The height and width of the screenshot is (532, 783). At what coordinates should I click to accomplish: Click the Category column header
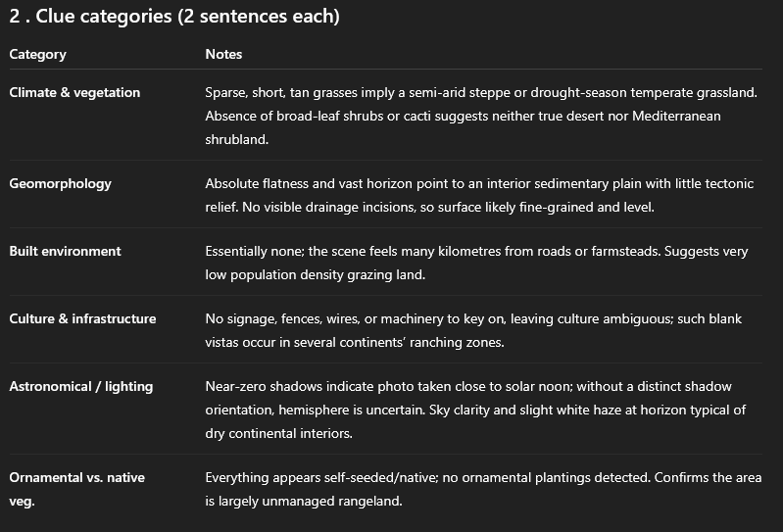point(37,55)
